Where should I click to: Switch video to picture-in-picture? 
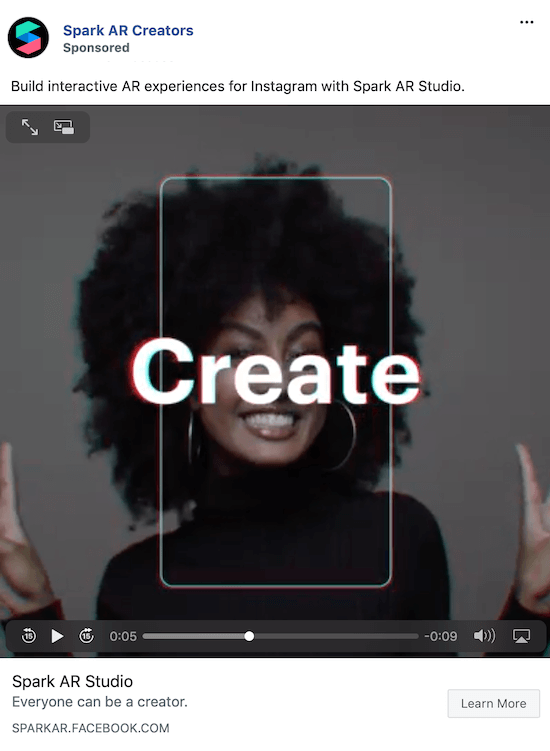(64, 127)
